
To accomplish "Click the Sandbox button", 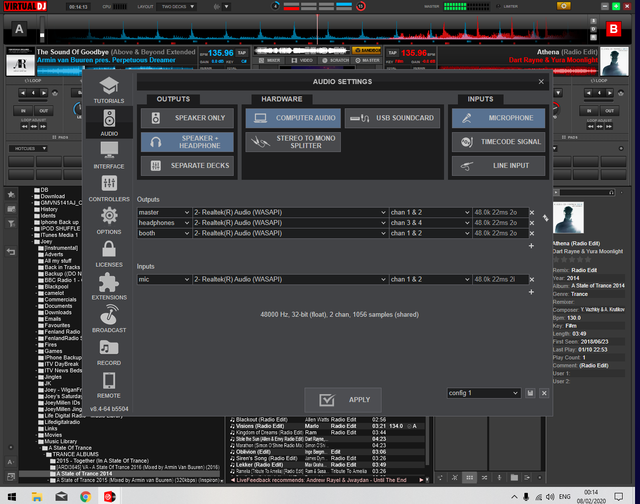I will [x=367, y=50].
